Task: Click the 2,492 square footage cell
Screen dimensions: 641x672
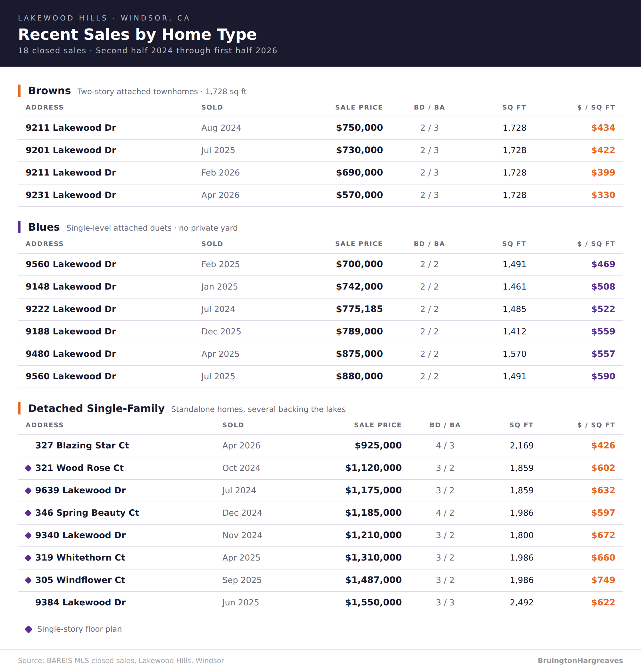Action: pyautogui.click(x=521, y=603)
